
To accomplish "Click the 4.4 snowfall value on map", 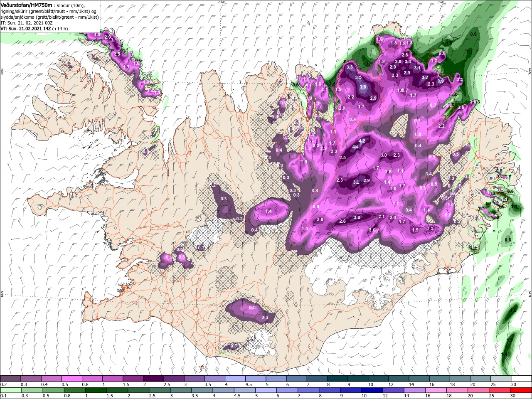I will tap(355, 147).
